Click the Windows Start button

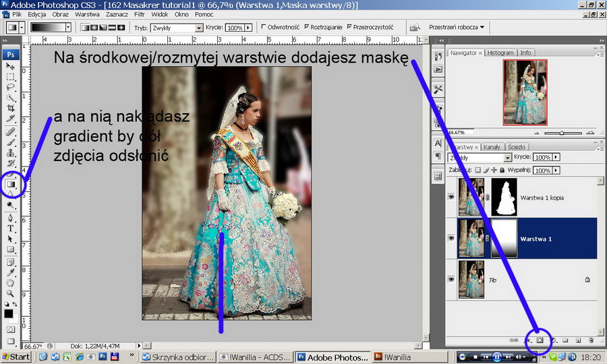click(x=16, y=356)
